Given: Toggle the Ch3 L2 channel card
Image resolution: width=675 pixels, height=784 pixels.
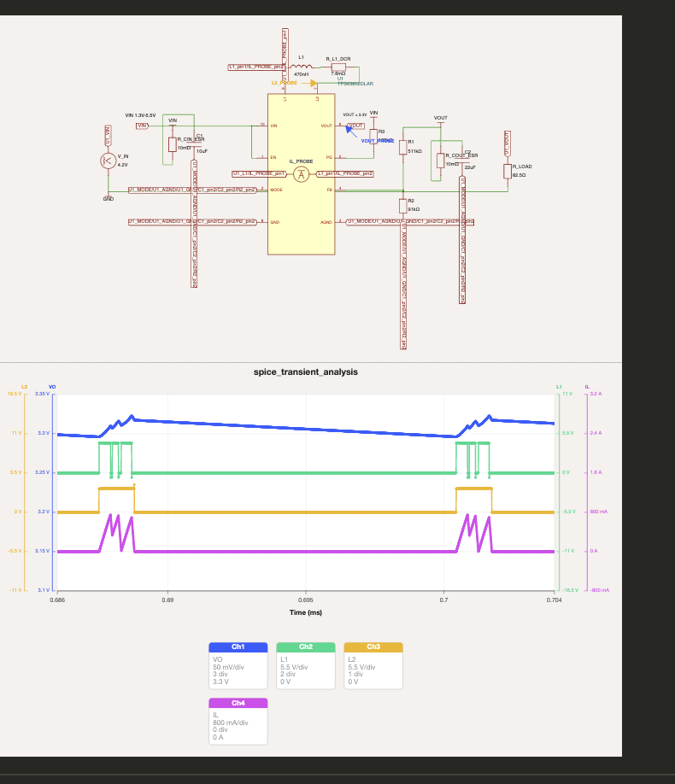Looking at the screenshot, I should [373, 665].
